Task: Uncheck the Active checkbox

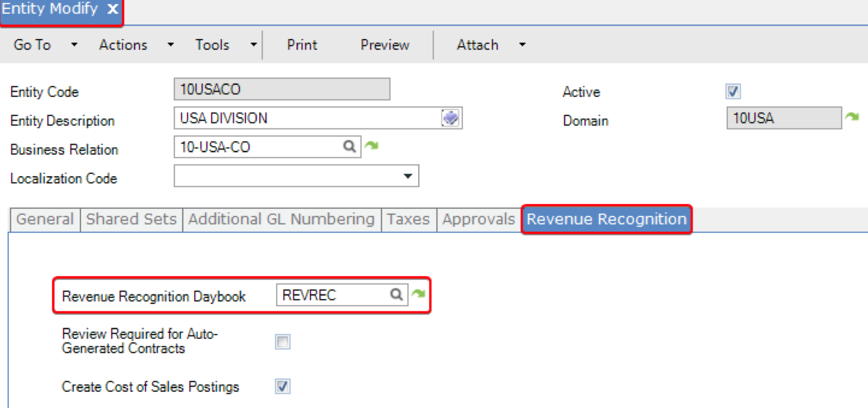Action: click(733, 92)
